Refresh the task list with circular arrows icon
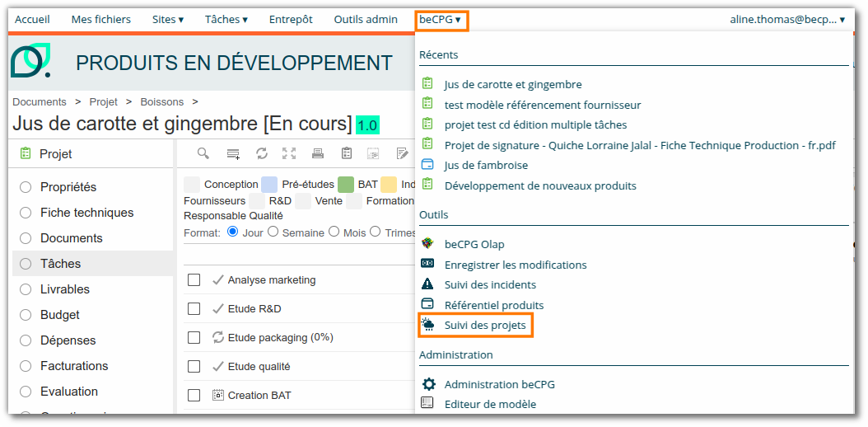Viewport: 868px width, 427px height. tap(262, 153)
